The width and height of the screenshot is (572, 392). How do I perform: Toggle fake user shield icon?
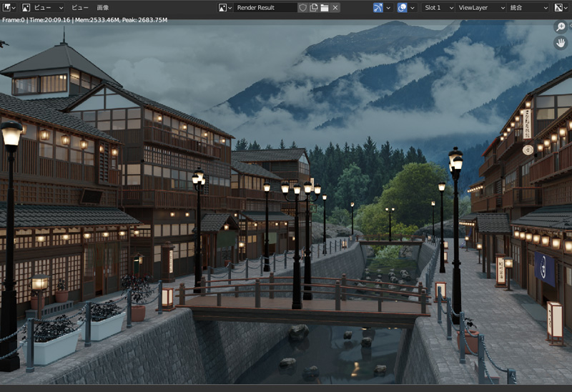(302, 7)
